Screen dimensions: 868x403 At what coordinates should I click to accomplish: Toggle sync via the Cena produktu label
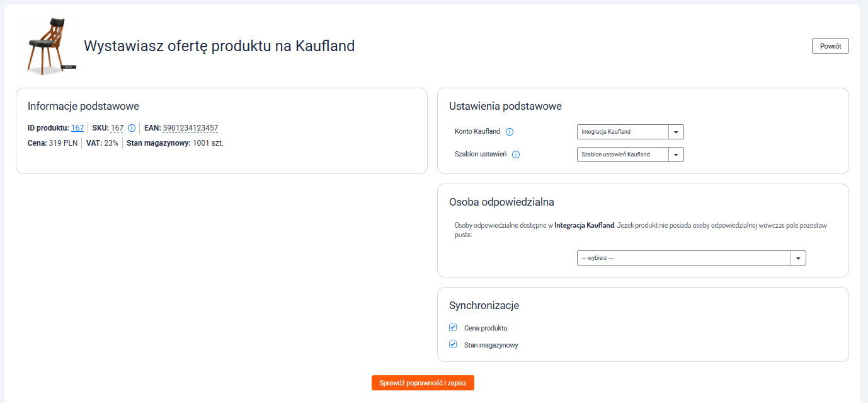click(x=486, y=328)
